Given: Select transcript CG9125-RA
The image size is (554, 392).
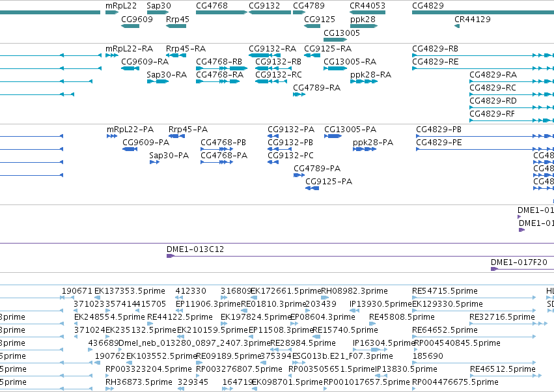Looking at the screenshot, I should (312, 55).
